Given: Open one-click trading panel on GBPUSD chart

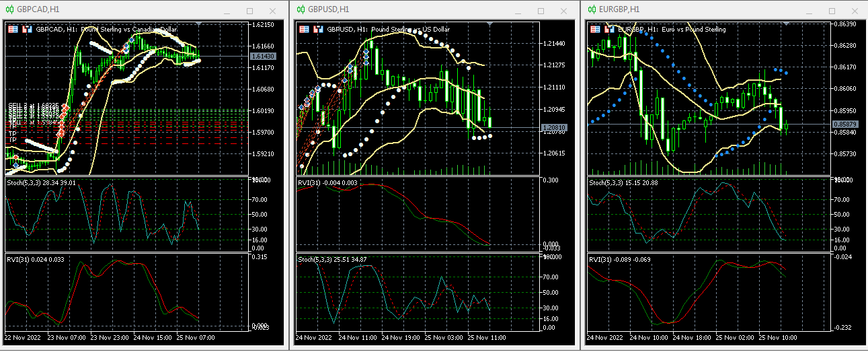Looking at the screenshot, I should [x=305, y=30].
